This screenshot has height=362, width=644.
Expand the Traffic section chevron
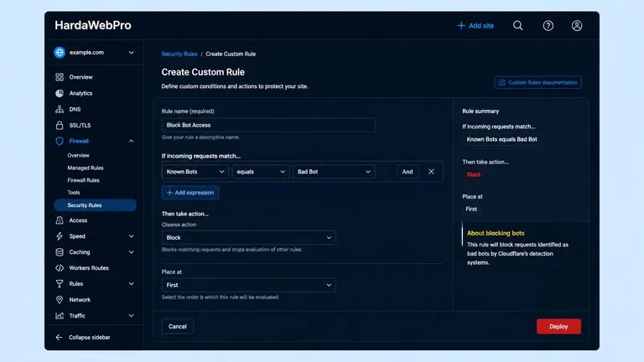[x=132, y=316]
